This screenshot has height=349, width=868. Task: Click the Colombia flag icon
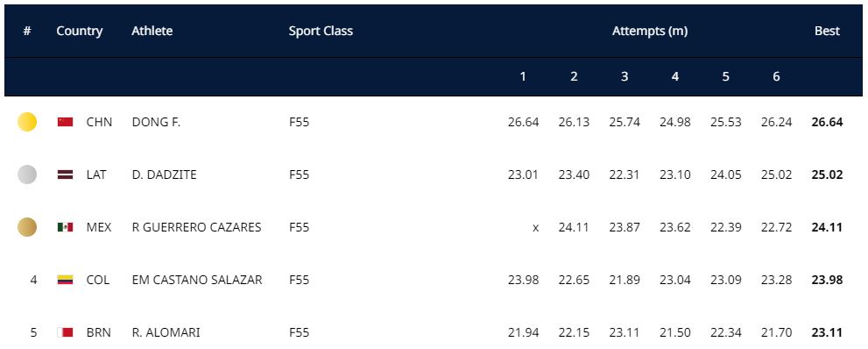point(66,280)
